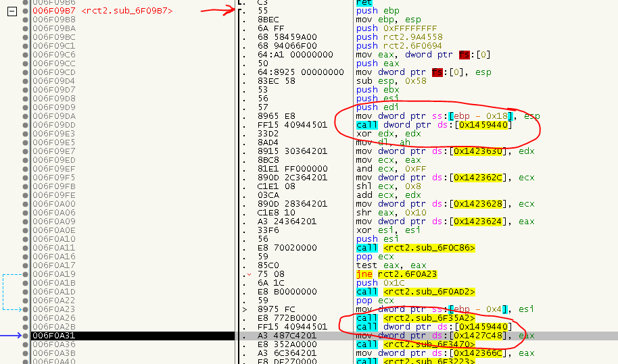Toggle breakpoint dot at address 006F0A11

click(26, 248)
